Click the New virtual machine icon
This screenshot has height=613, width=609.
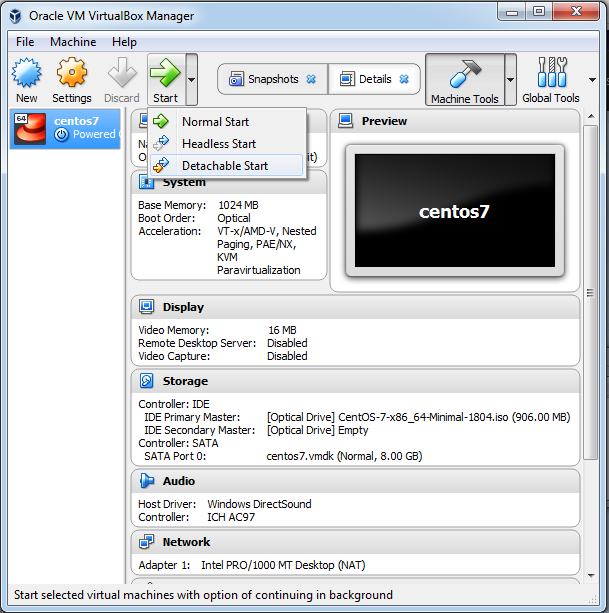click(x=26, y=73)
